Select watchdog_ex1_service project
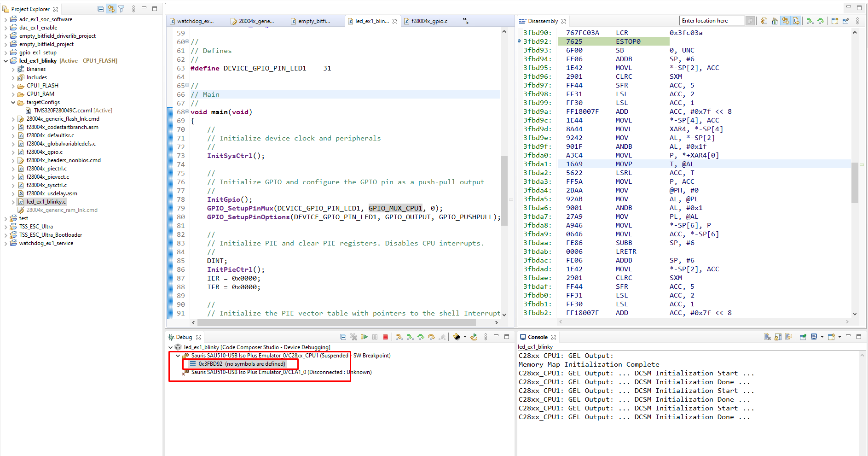Screen dimensions: 868x456 (46, 243)
